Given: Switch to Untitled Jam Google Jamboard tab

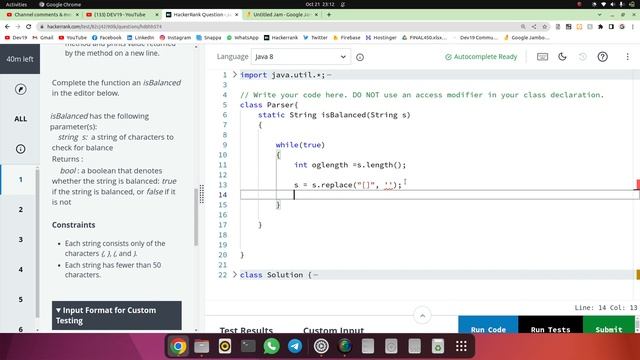Looking at the screenshot, I should pos(282,14).
